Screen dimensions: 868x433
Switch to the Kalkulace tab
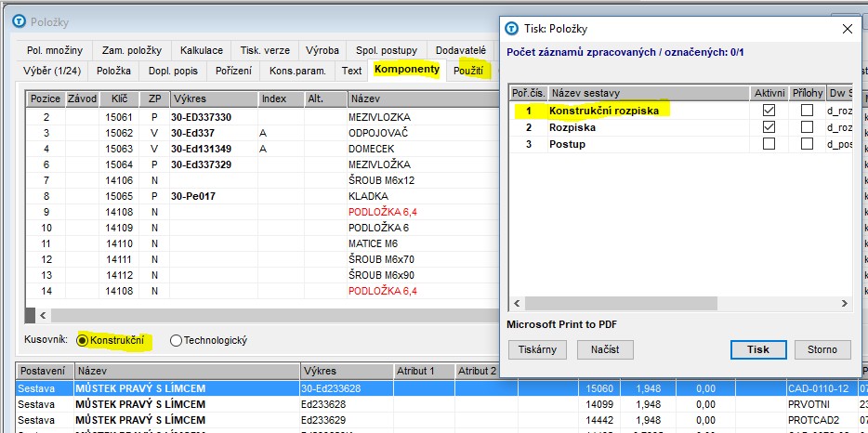pyautogui.click(x=201, y=50)
